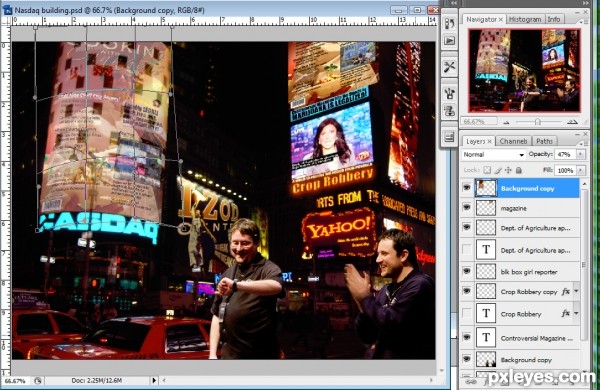Open the Actions panel play icon
This screenshot has height=390, width=600.
pyautogui.click(x=449, y=41)
